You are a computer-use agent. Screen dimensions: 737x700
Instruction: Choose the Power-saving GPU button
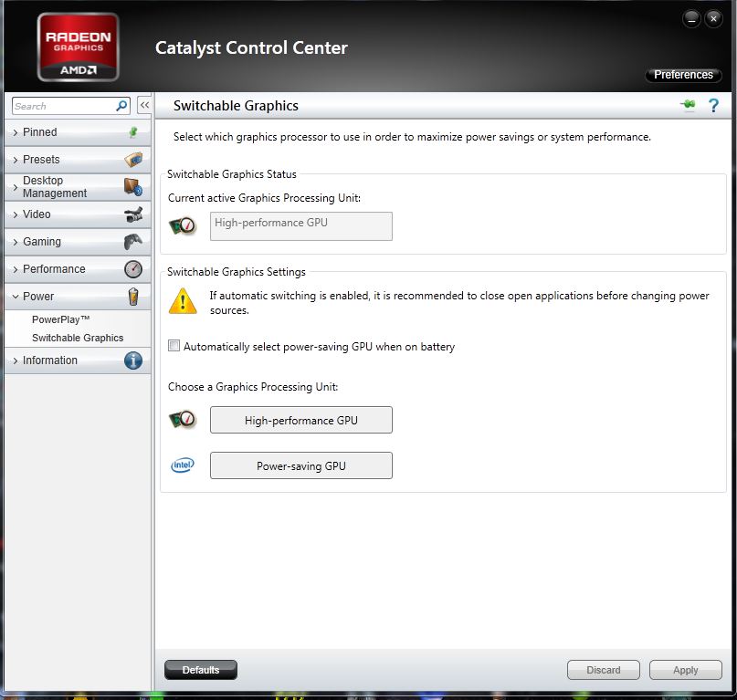(300, 465)
